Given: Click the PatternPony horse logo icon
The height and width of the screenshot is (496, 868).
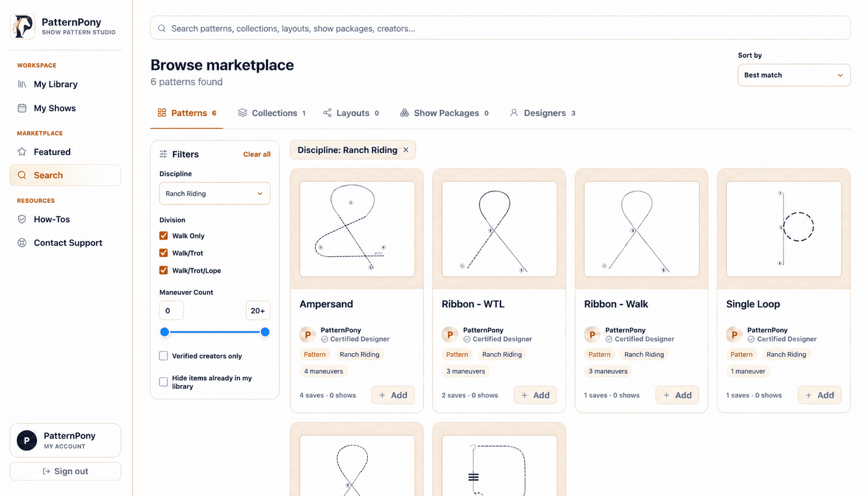Looking at the screenshot, I should 23,26.
